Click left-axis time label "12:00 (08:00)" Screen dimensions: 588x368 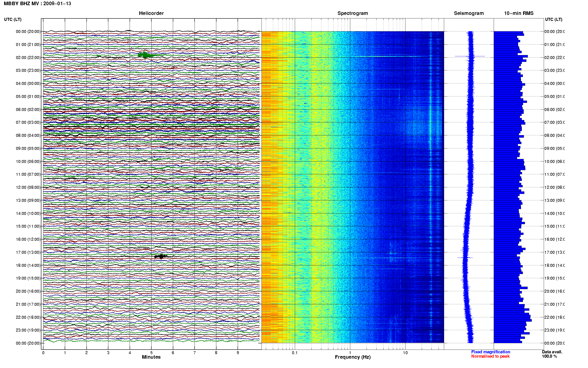pyautogui.click(x=28, y=187)
